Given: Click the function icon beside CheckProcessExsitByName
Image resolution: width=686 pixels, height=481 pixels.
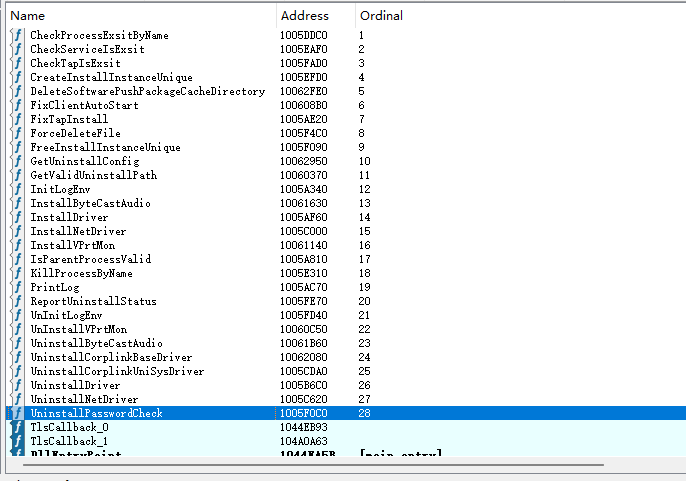Looking at the screenshot, I should [x=16, y=35].
